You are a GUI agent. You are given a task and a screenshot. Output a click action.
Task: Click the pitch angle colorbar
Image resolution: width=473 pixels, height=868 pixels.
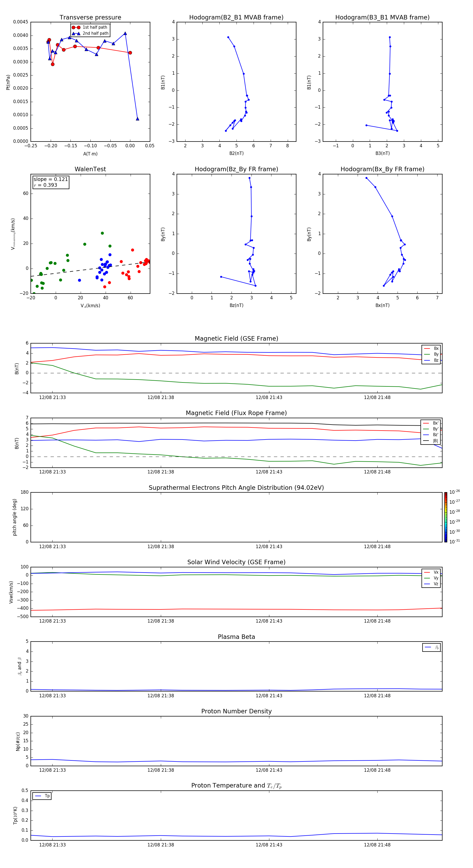[x=445, y=517]
